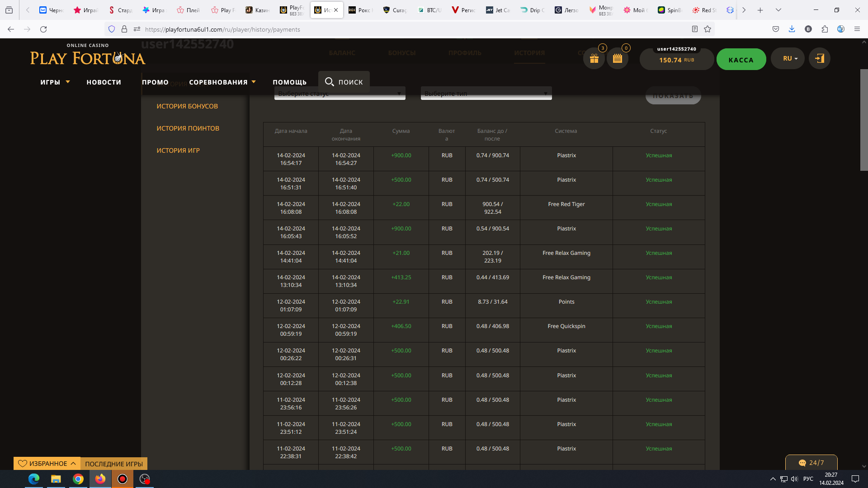Expand the ИЗБРАННОЕ favorites panel
The width and height of the screenshot is (868, 488).
(x=47, y=464)
